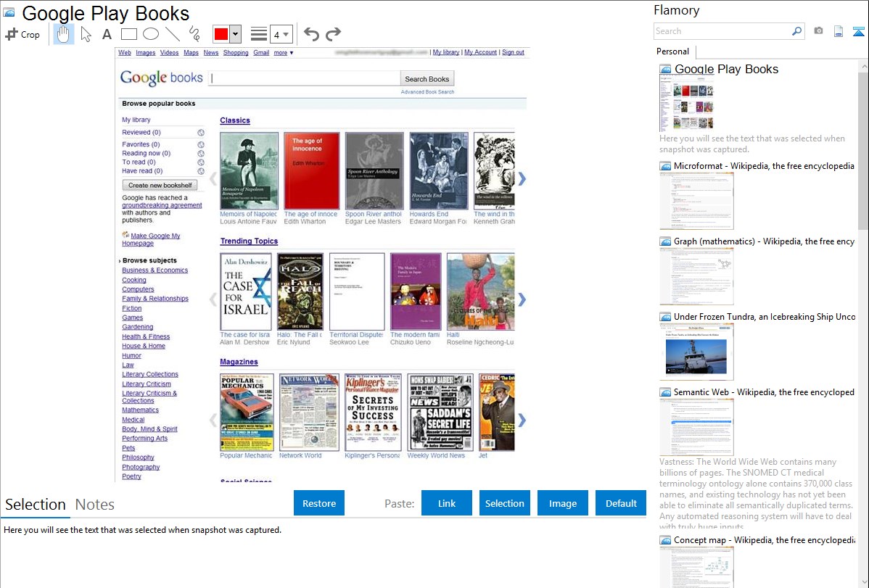Focus the Flamory Search field
The image size is (869, 588).
tap(722, 31)
